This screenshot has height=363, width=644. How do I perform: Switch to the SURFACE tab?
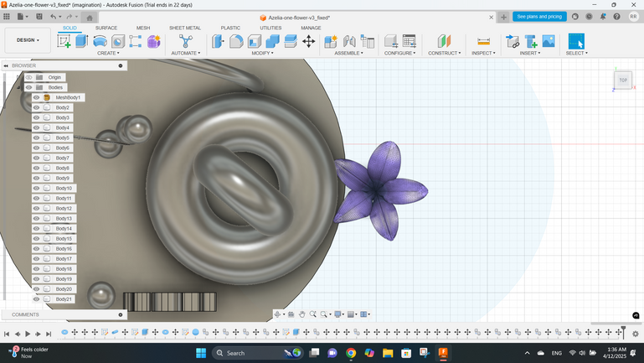pos(106,28)
